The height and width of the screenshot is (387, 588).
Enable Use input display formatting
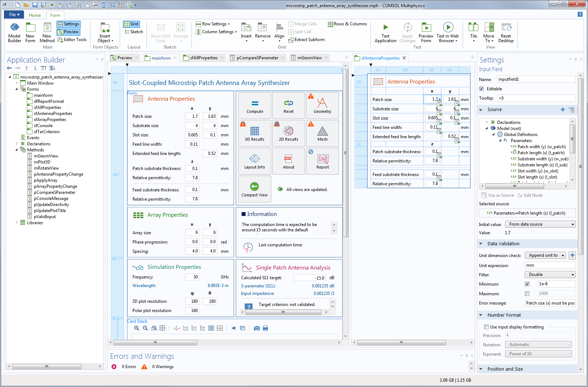pyautogui.click(x=486, y=327)
